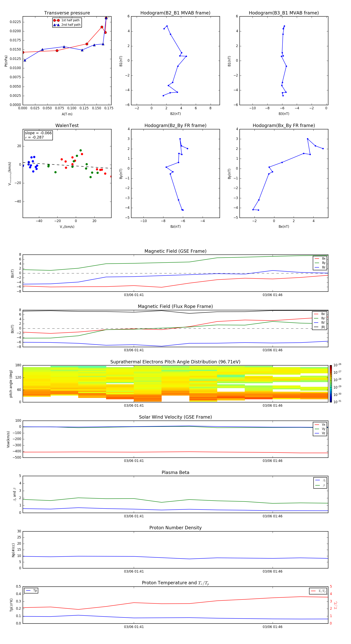Image resolution: width=351 pixels, height=644 pixels.
Task: Click "03/06 01:41" under the Solar Wind Velocity plot
Action: (134, 461)
